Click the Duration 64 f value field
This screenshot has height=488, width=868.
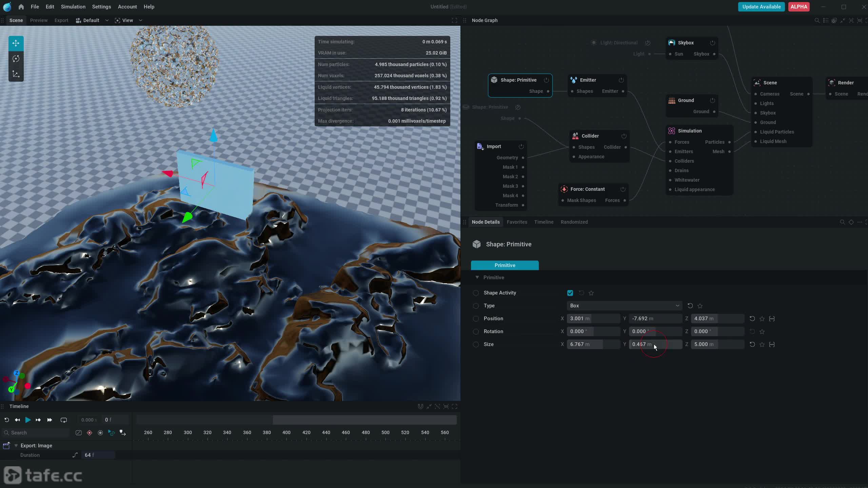pyautogui.click(x=98, y=455)
